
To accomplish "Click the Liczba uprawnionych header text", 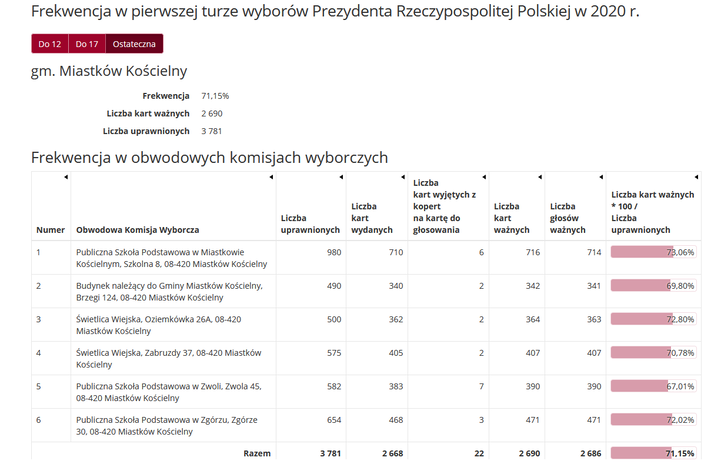I will tap(310, 224).
